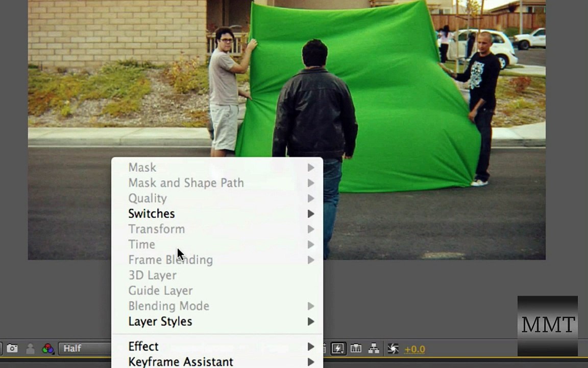Screen dimensions: 588x368
Task: Expand the Frame Blending submenu arrow
Action: coord(311,260)
